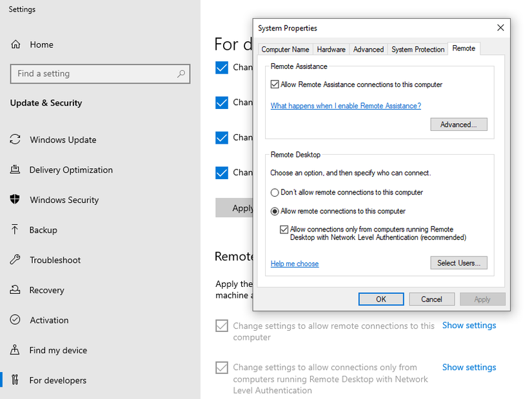The image size is (532, 399).
Task: Click the 'Choose an option, and then specify who can connect.' text
Action: tap(351, 173)
